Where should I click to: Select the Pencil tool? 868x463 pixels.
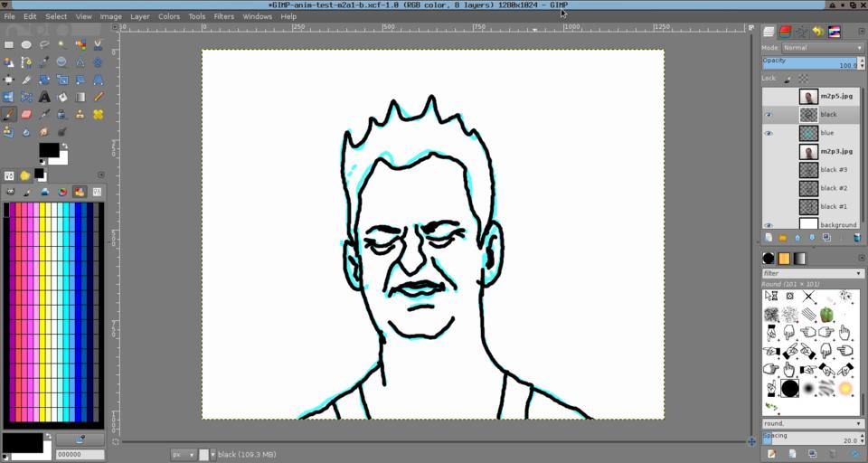point(98,97)
